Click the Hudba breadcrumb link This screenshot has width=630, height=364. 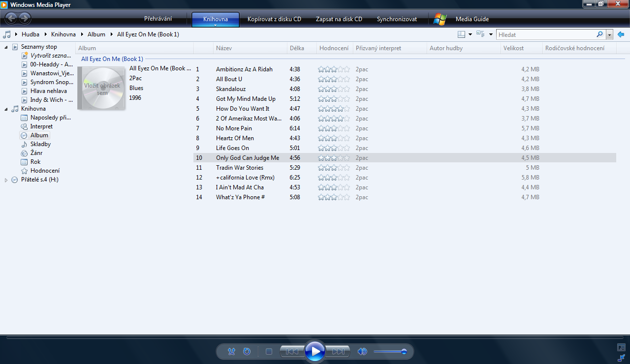coord(31,34)
